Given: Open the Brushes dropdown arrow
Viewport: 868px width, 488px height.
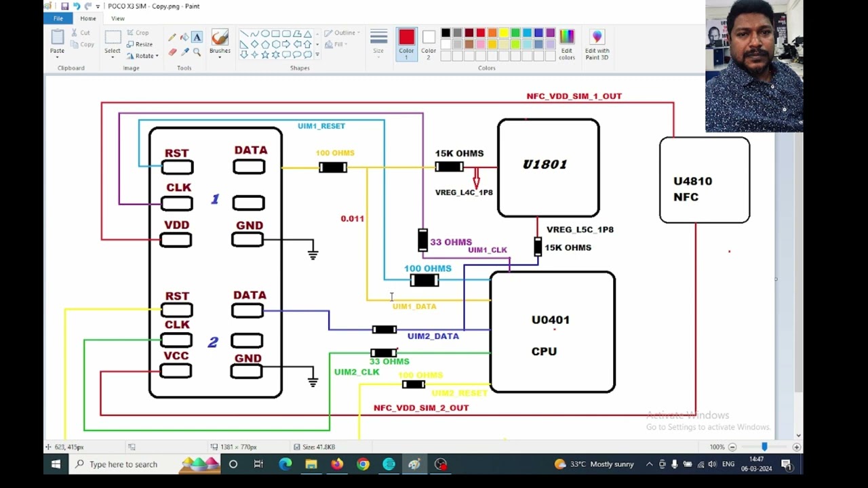Looking at the screenshot, I should 220,57.
